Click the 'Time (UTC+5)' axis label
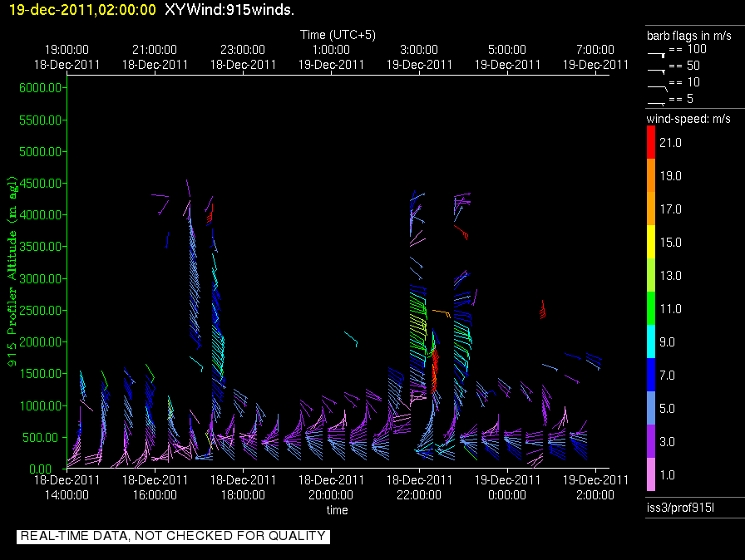The image size is (745, 560). [x=338, y=35]
